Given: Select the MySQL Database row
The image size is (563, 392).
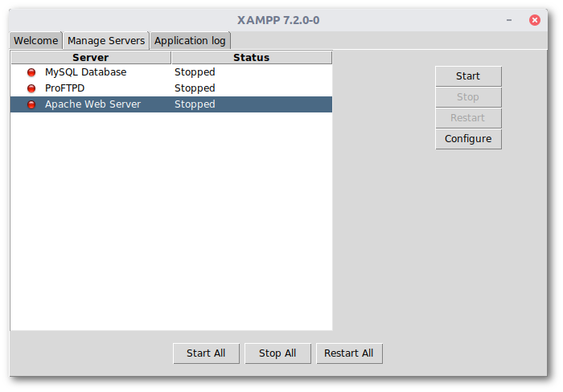Looking at the screenshot, I should pyautogui.click(x=171, y=72).
